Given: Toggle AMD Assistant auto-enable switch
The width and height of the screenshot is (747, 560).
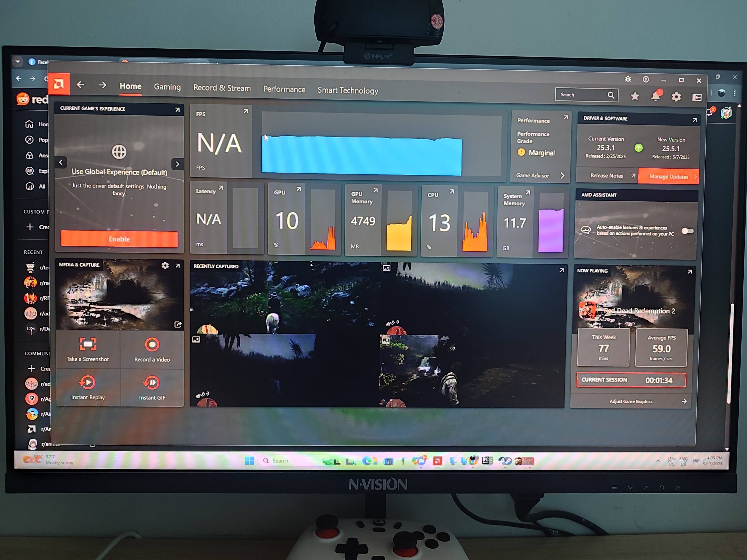Looking at the screenshot, I should 687,231.
